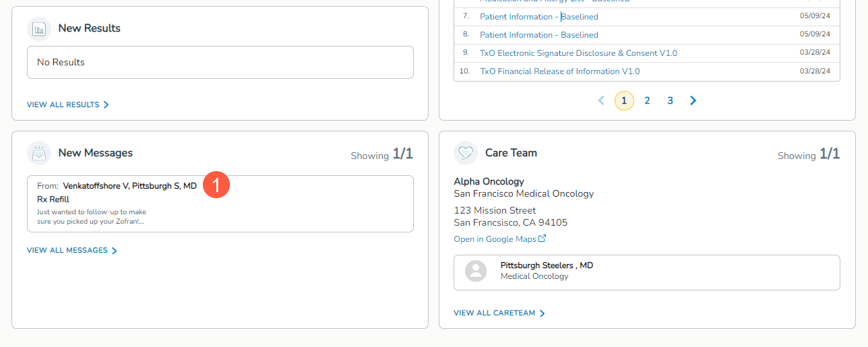Click the New Messages envelope icon
Screen dimensions: 868x347
point(39,153)
